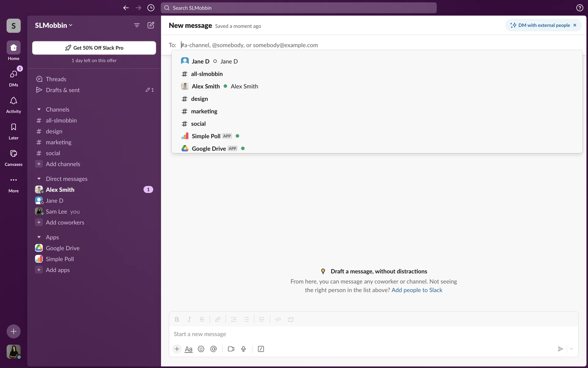Click the filter conversations icon
588x368 pixels.
137,25
